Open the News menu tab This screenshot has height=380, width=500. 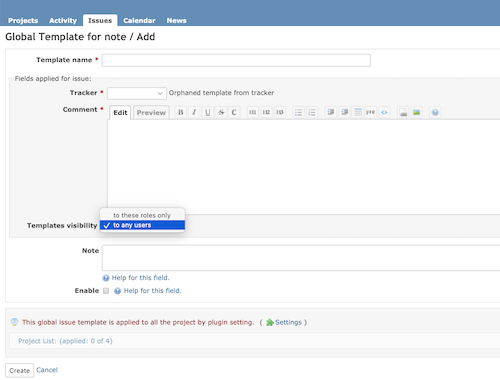[176, 21]
